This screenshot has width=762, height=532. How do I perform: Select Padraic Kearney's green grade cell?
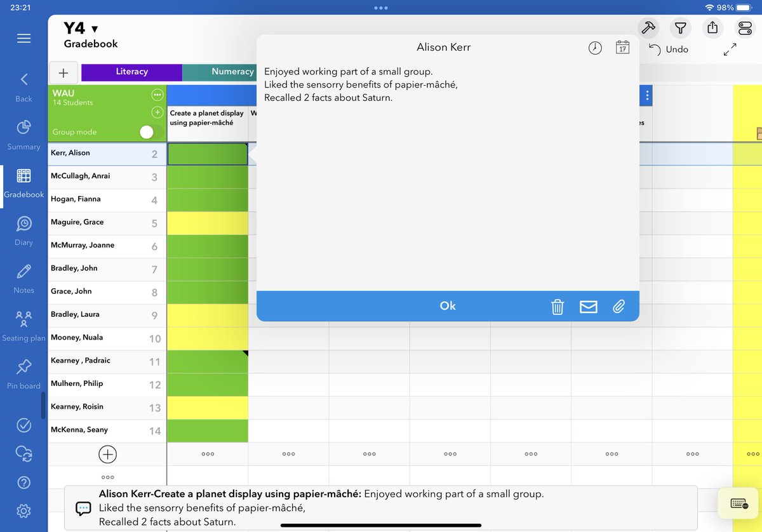(208, 361)
